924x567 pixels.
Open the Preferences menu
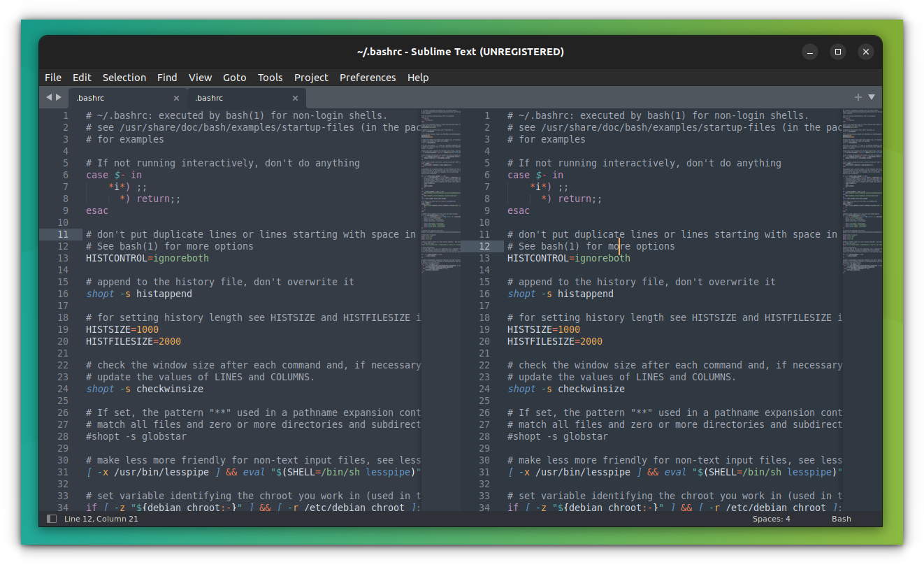[368, 78]
